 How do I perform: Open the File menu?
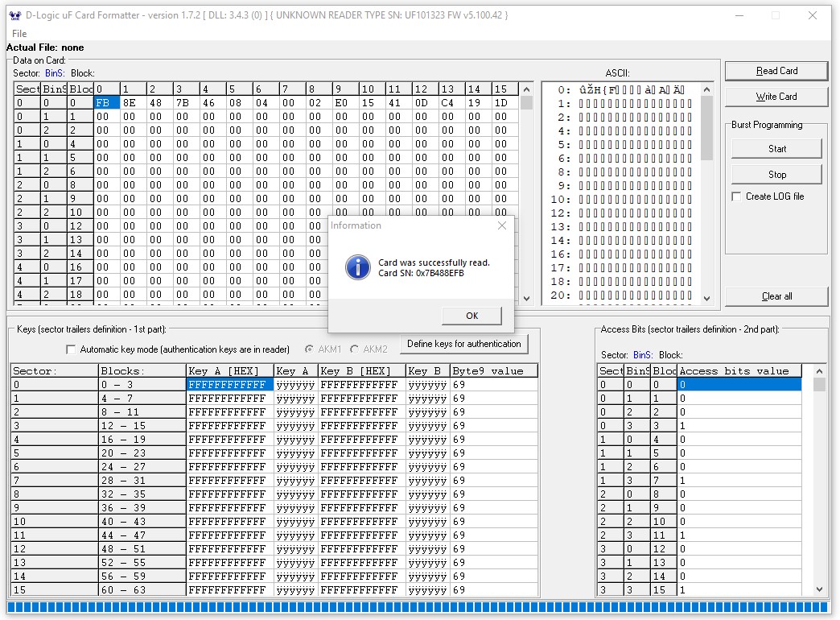coord(19,33)
